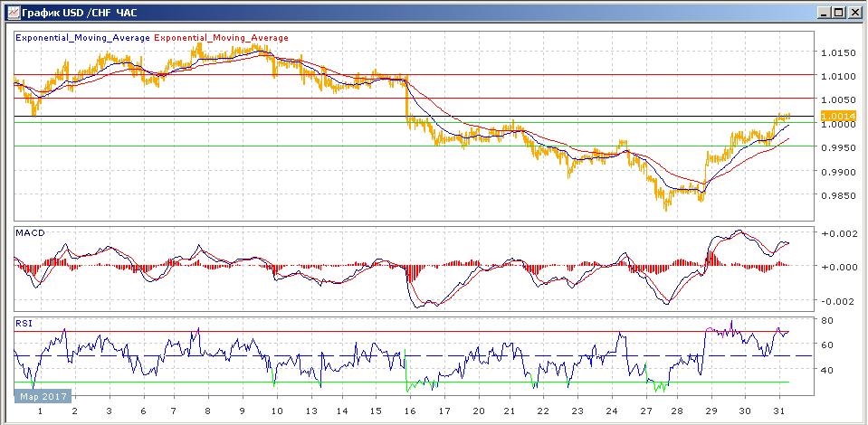The image size is (868, 425).
Task: Click date 31 on the time axis
Action: click(x=779, y=412)
